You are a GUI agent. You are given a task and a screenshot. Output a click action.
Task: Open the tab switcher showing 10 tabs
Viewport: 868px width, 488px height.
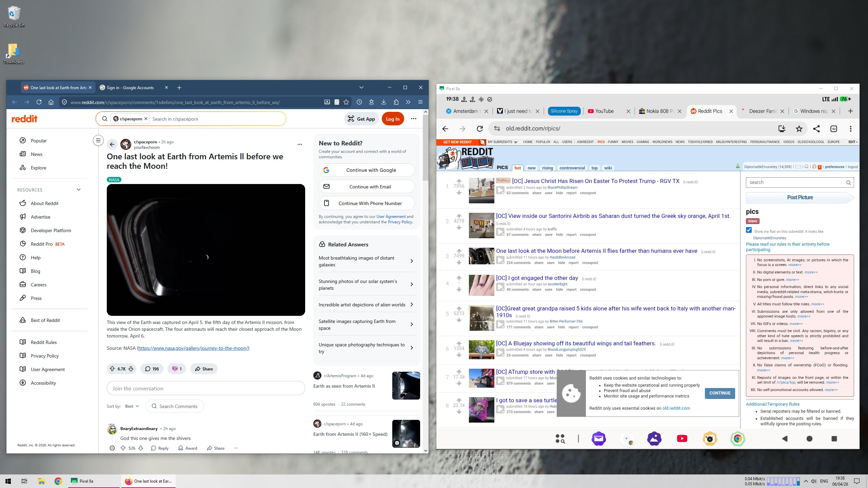point(834,129)
